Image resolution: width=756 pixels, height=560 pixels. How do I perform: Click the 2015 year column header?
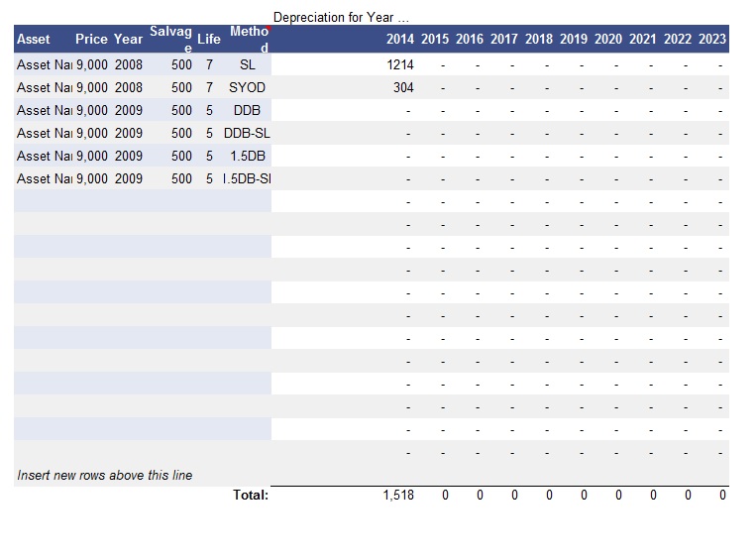pos(435,39)
